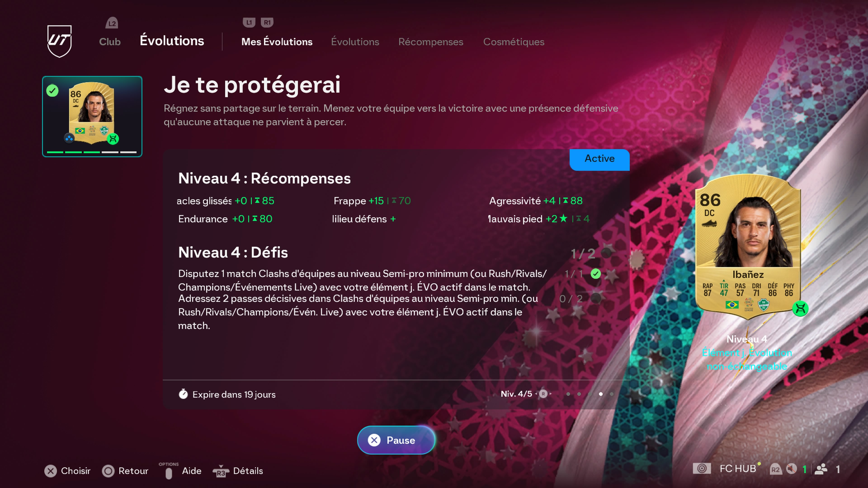
Task: Click the L1 bumper icon
Action: (x=249, y=23)
